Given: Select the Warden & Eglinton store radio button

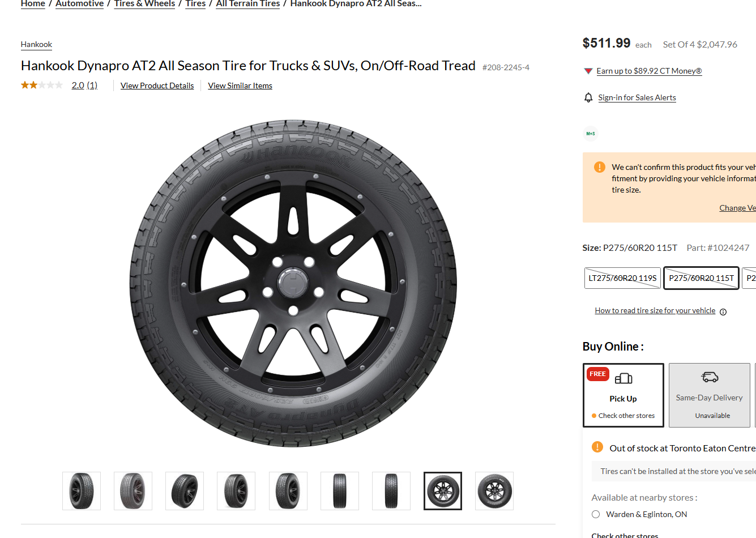Looking at the screenshot, I should [595, 514].
